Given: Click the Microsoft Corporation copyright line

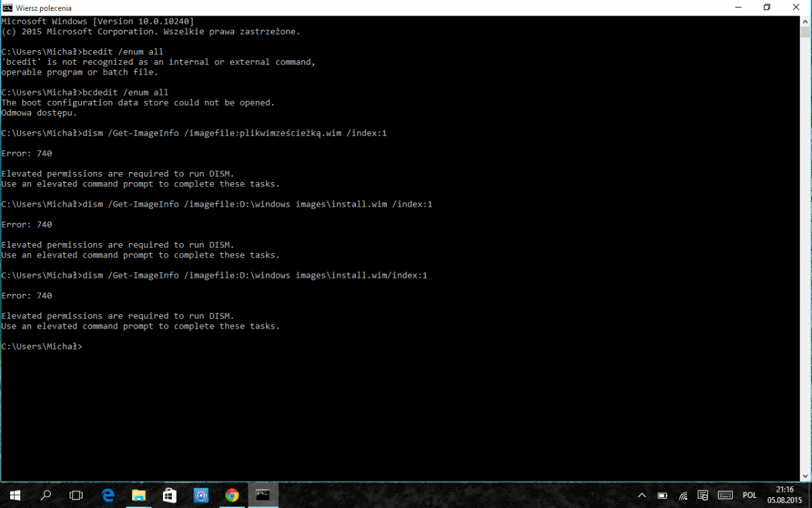Looking at the screenshot, I should point(151,32).
